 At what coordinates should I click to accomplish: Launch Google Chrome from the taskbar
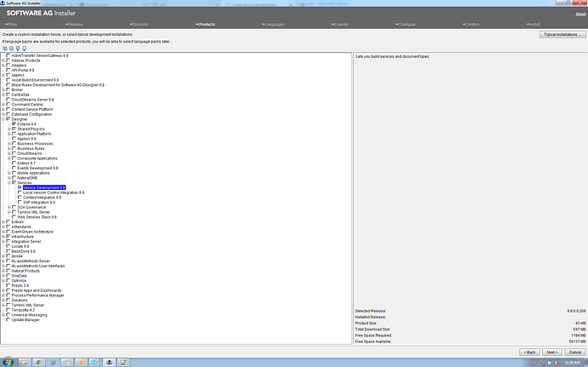pos(38,363)
